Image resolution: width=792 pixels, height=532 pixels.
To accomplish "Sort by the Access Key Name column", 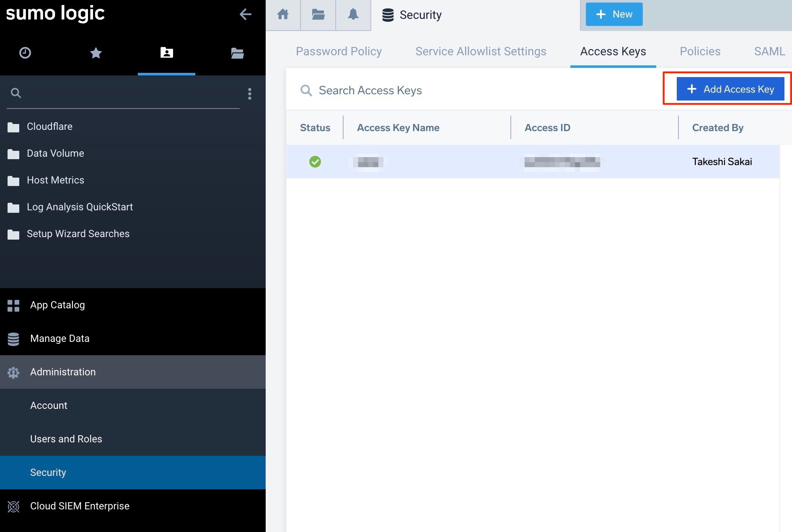I will click(x=398, y=127).
